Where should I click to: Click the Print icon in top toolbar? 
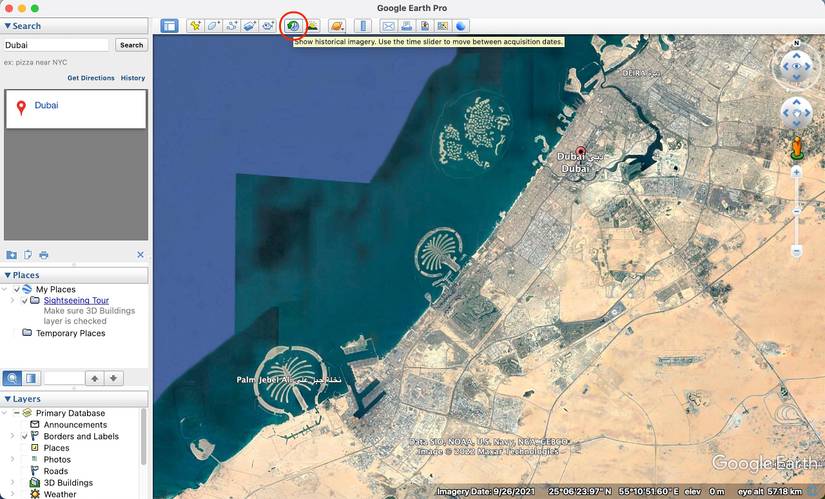406,26
